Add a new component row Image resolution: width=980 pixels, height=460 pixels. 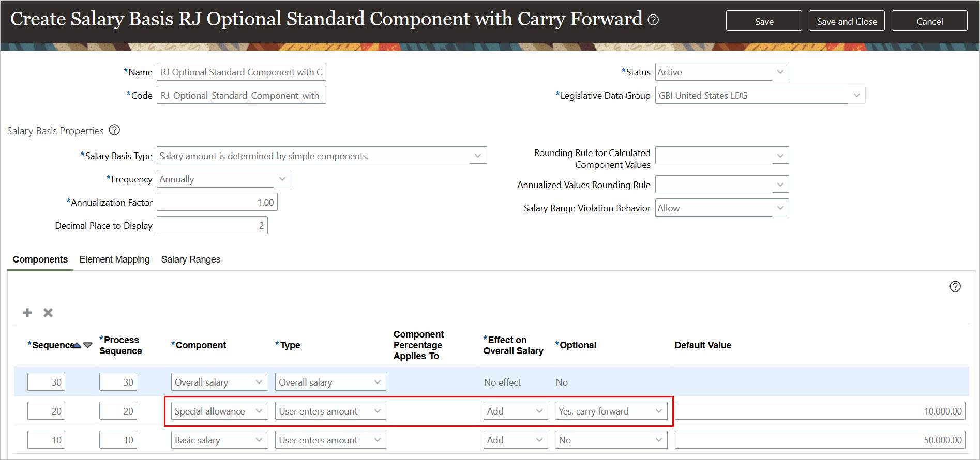pos(27,313)
